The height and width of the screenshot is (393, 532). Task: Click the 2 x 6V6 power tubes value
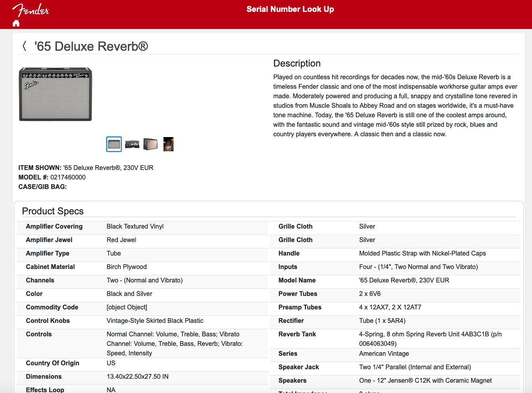(x=370, y=294)
